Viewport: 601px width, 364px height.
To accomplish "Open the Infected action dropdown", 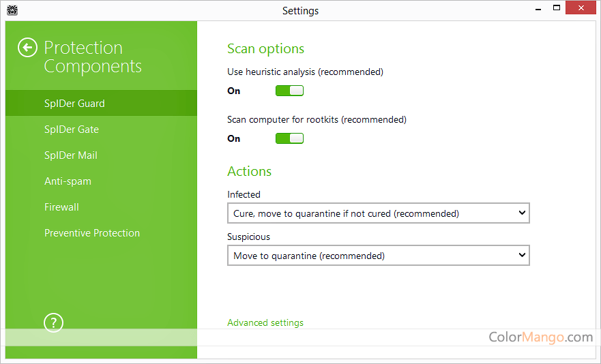I will 378,213.
